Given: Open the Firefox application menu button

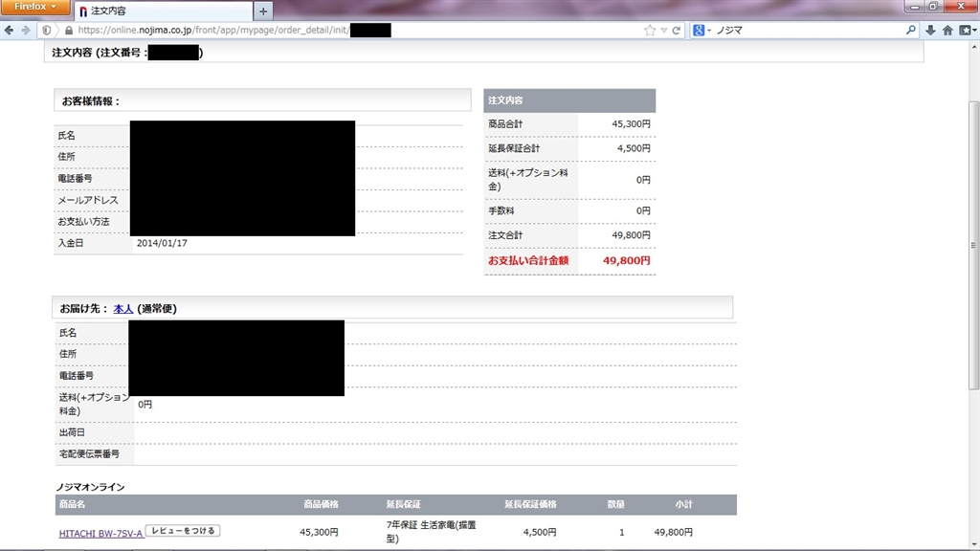Looking at the screenshot, I should [x=34, y=7].
